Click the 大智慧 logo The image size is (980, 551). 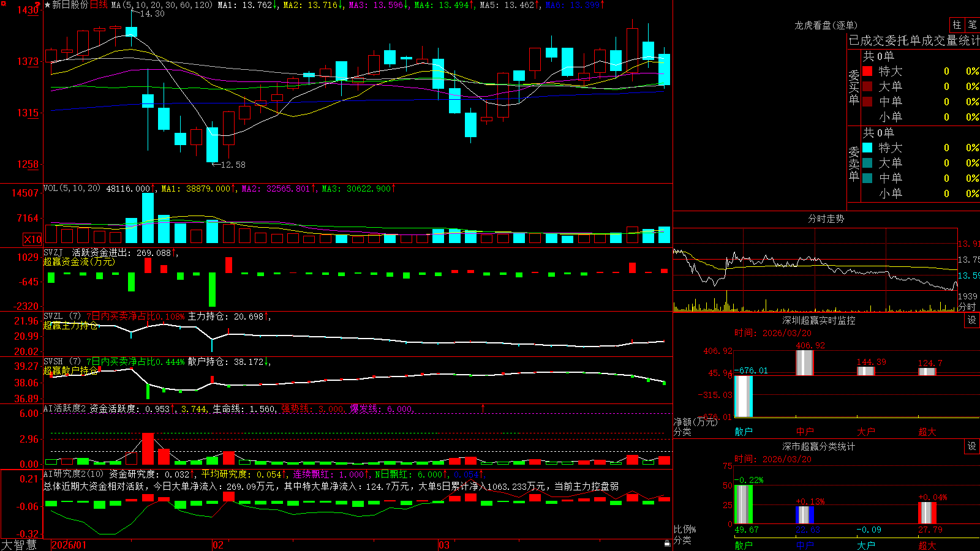coord(19,545)
